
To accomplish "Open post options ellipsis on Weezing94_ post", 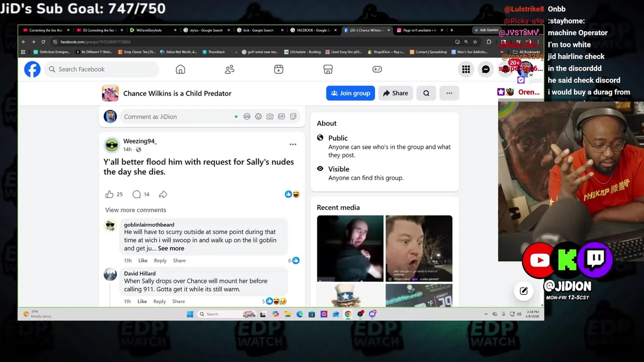I will tap(293, 144).
